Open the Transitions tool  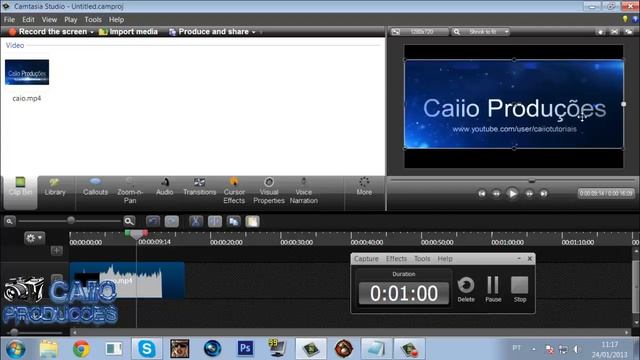pos(199,187)
